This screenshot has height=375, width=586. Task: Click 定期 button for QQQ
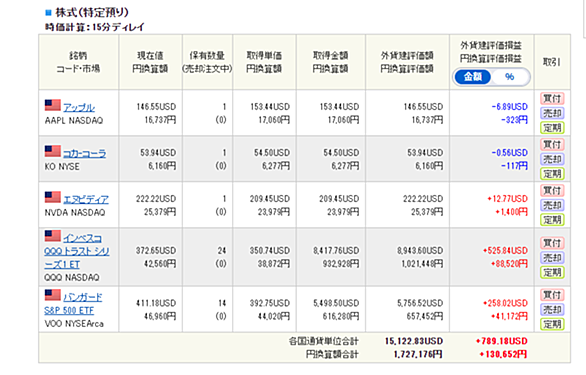pyautogui.click(x=552, y=273)
